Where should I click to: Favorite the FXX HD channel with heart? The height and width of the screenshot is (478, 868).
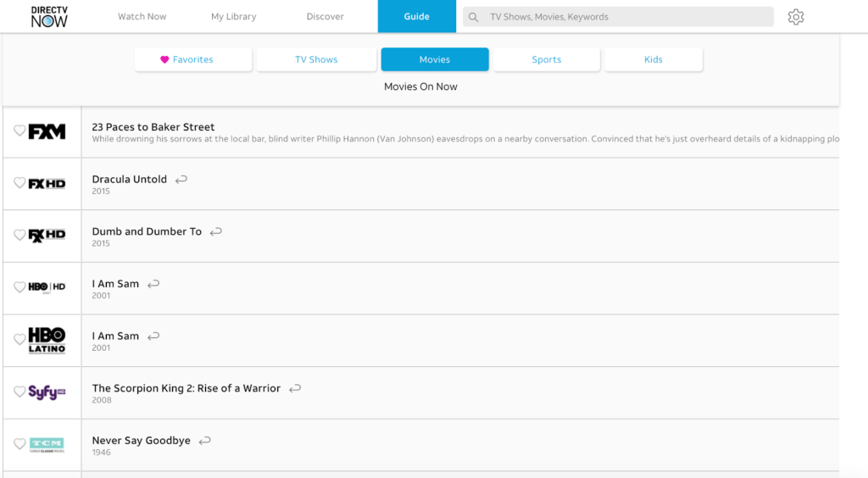[x=19, y=235]
